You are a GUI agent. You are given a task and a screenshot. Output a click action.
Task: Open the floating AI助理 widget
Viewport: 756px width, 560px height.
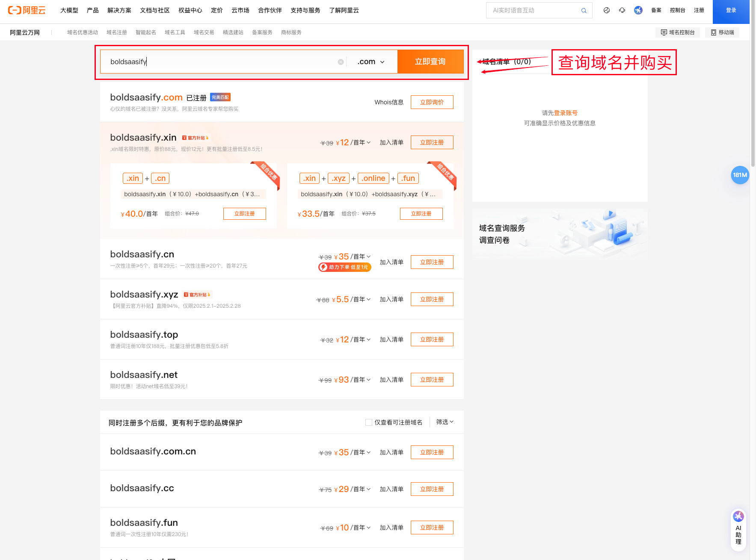[x=738, y=530]
